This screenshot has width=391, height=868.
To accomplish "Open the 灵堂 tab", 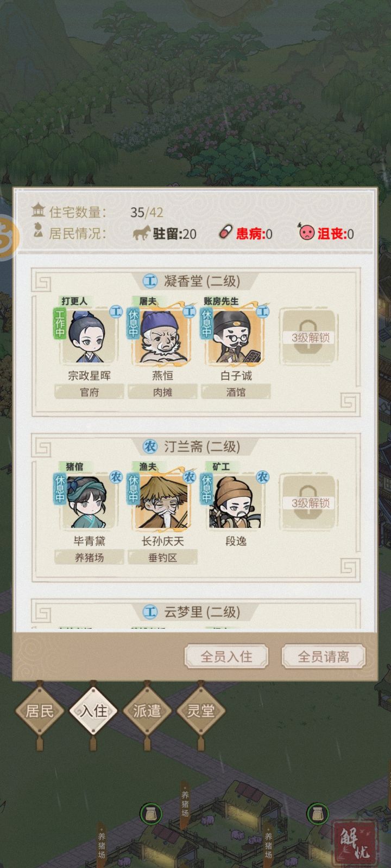I will (x=201, y=710).
